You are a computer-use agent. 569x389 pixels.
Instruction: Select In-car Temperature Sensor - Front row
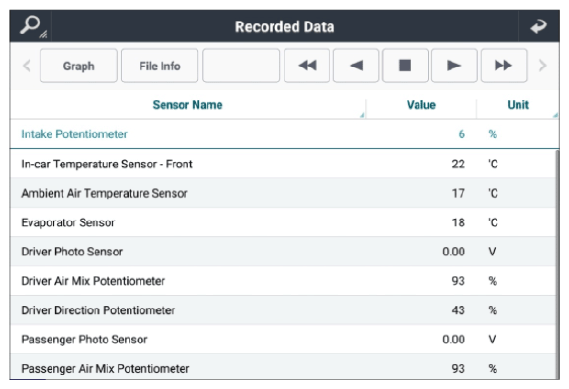click(x=283, y=164)
